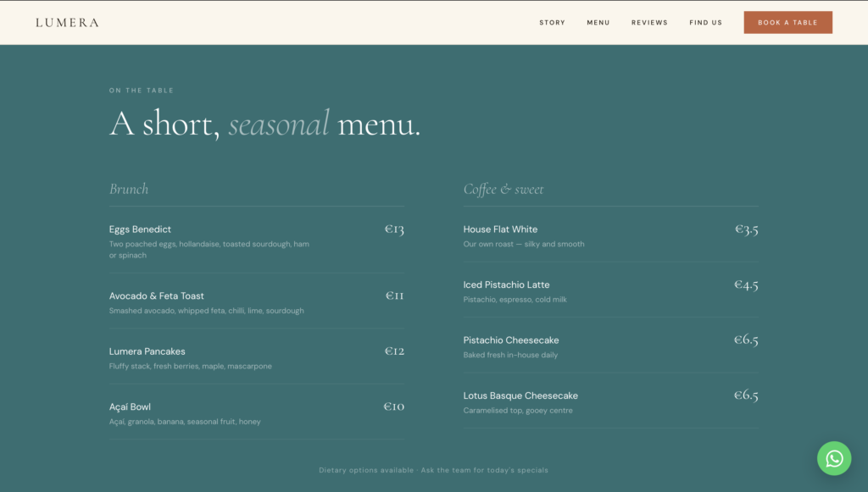Go to the Story nav link
Image resolution: width=868 pixels, height=492 pixels.
pos(552,23)
